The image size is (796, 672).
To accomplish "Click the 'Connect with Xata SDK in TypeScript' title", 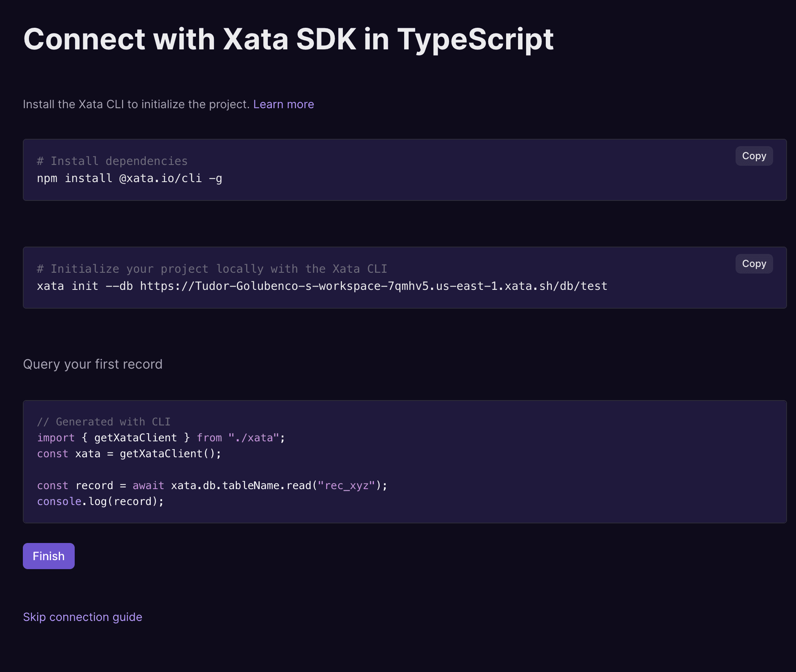I will (x=288, y=40).
